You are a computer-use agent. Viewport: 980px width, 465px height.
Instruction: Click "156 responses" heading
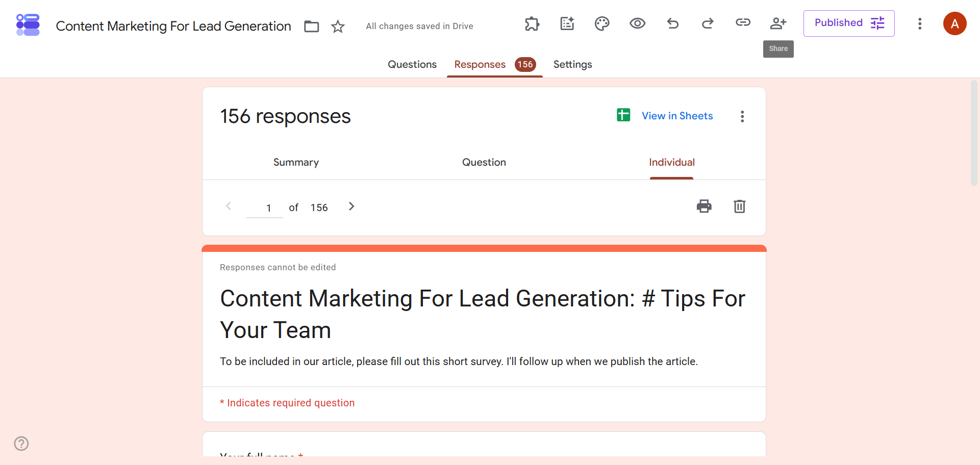click(x=286, y=116)
